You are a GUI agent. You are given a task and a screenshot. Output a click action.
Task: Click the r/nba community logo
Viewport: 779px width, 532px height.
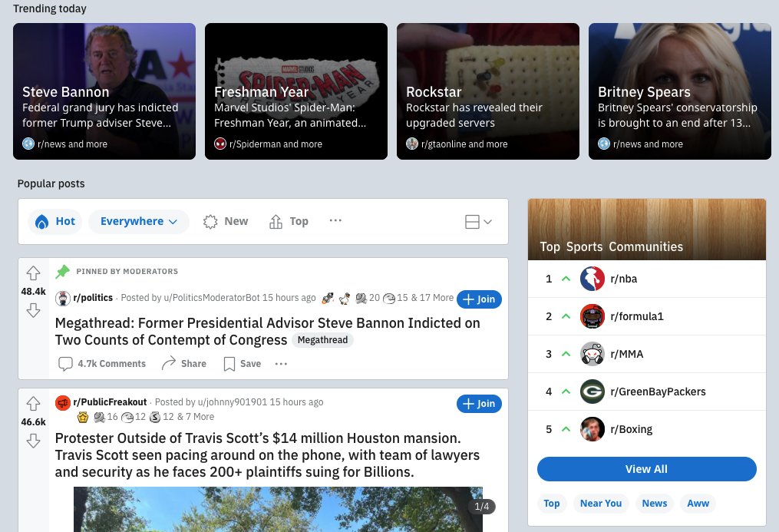click(x=593, y=279)
